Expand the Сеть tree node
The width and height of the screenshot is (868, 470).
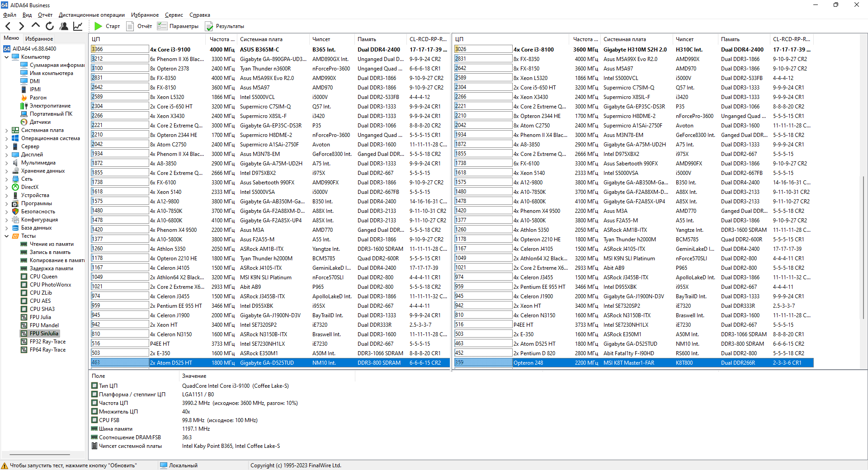click(x=6, y=179)
